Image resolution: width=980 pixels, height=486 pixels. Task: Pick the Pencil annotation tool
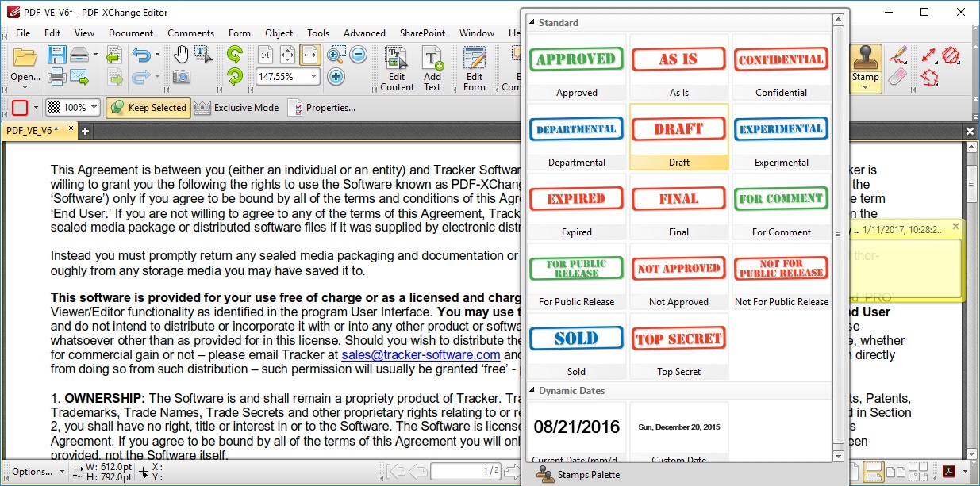[x=897, y=53]
